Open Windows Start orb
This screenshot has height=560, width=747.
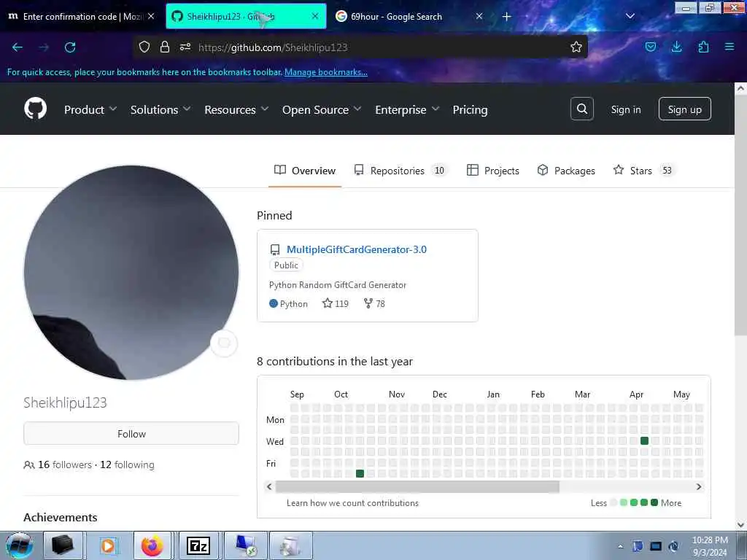tap(20, 545)
